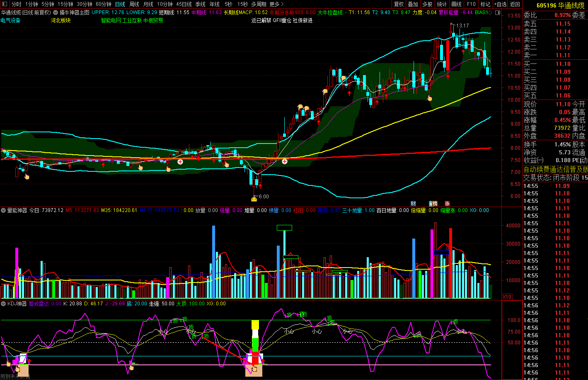The width and height of the screenshot is (588, 380).
Task: Click the X10 scale icon on the volume axis
Action: [x=506, y=297]
